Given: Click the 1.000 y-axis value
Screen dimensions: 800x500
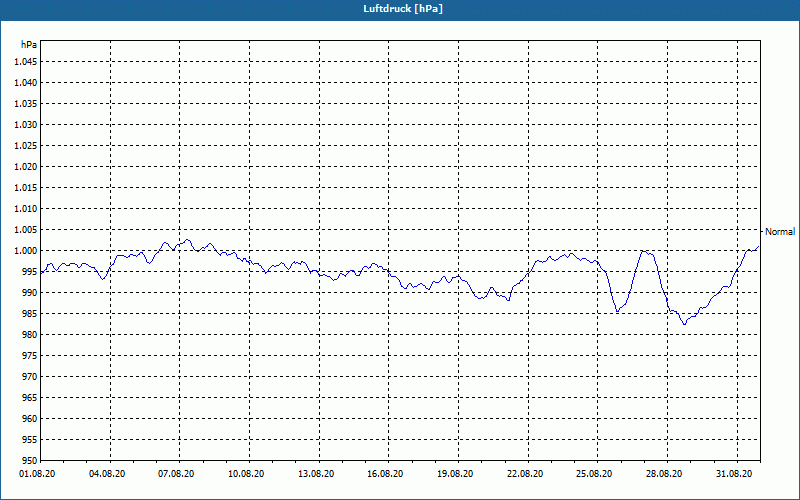Looking at the screenshot, I should click(x=26, y=251).
